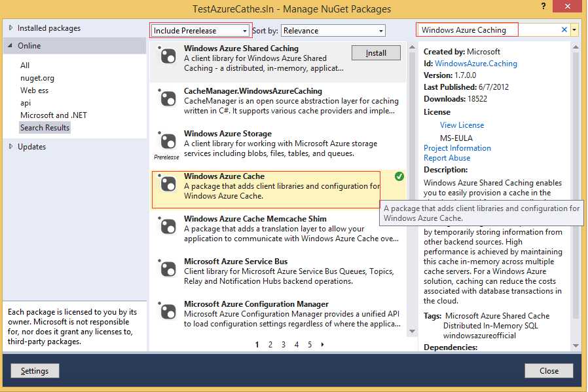The image size is (588, 392).
Task: Click the Windows Azure Cache Memcache Shim icon
Action: [x=168, y=227]
